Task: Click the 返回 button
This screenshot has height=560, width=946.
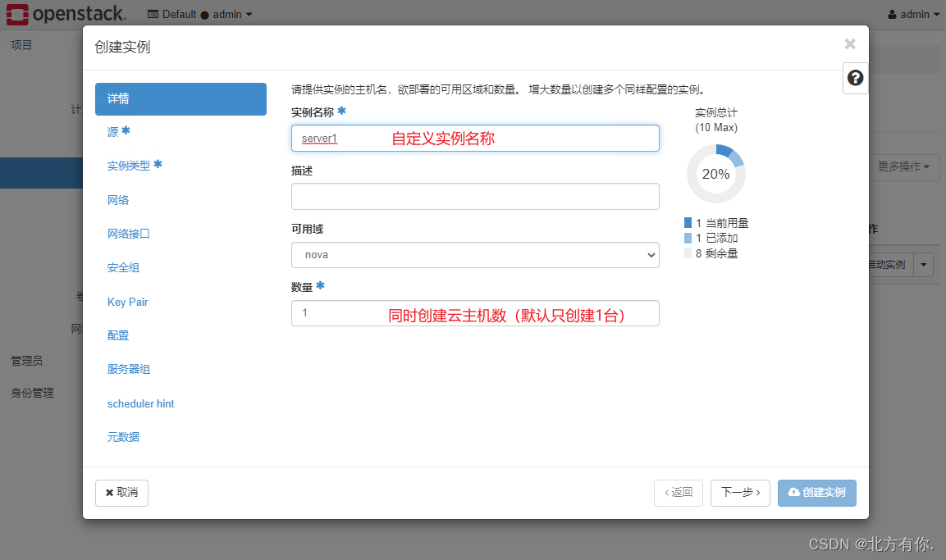Action: tap(679, 493)
